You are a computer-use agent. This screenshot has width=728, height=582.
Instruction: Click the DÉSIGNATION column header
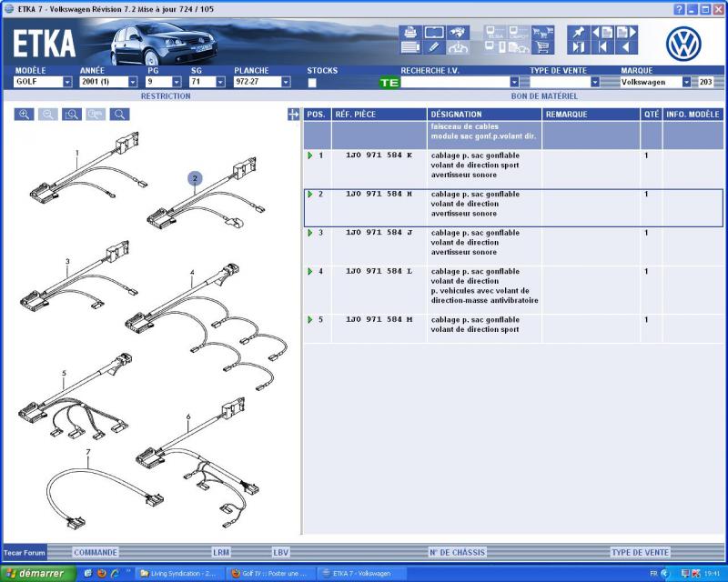point(484,115)
